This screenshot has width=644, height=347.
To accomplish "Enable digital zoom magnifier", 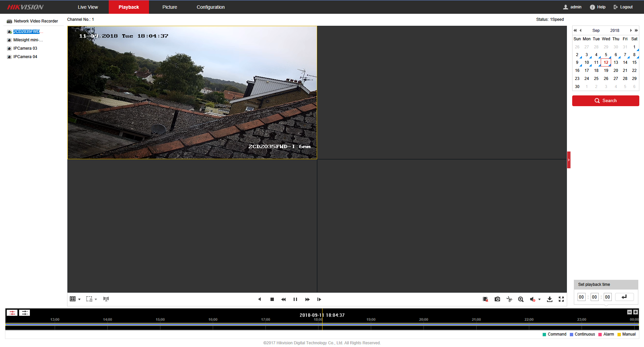I will coord(521,299).
